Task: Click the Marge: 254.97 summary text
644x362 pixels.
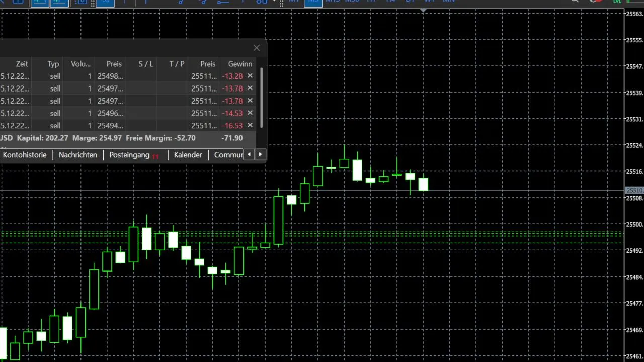Action: pyautogui.click(x=97, y=138)
